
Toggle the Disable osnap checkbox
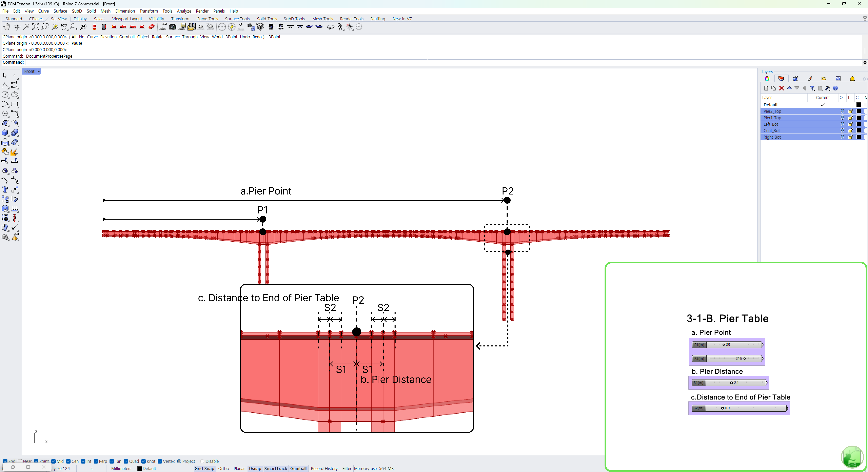[x=202, y=461]
